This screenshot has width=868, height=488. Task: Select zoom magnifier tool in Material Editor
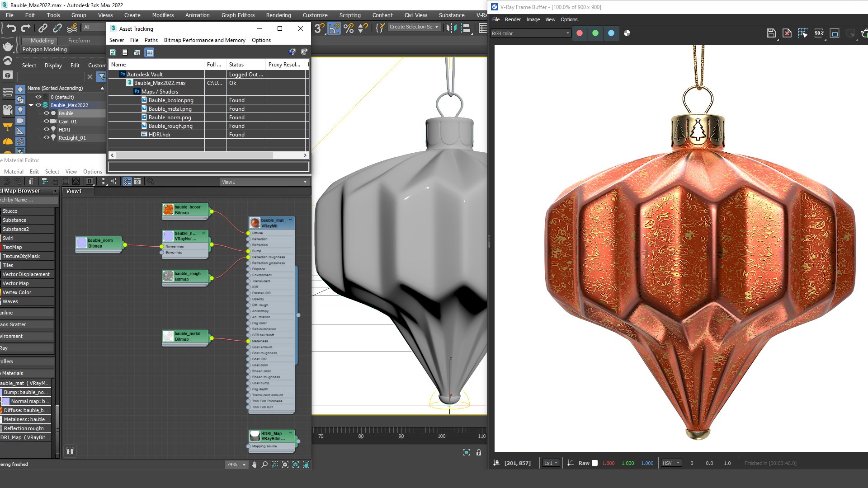tap(264, 465)
